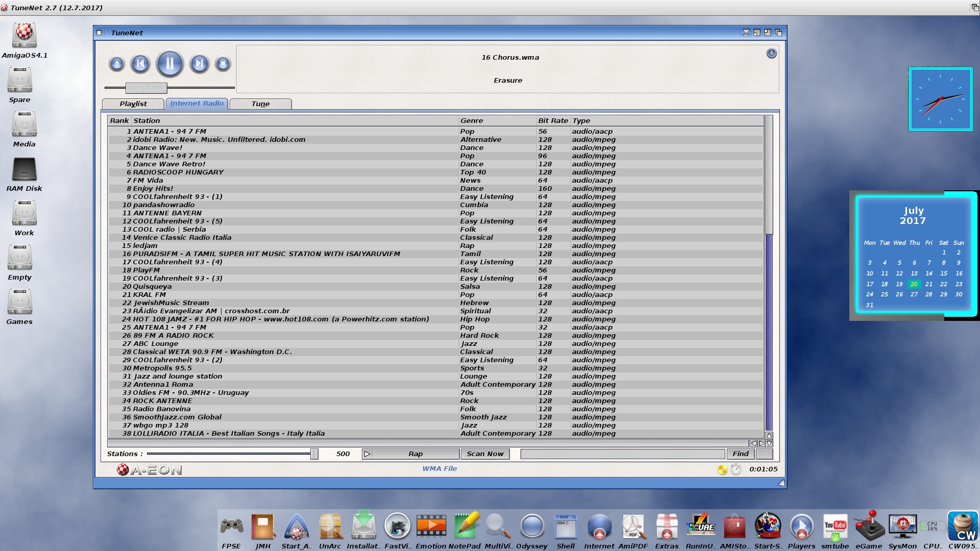Click the vertical scrollbar of station list

coord(769,174)
